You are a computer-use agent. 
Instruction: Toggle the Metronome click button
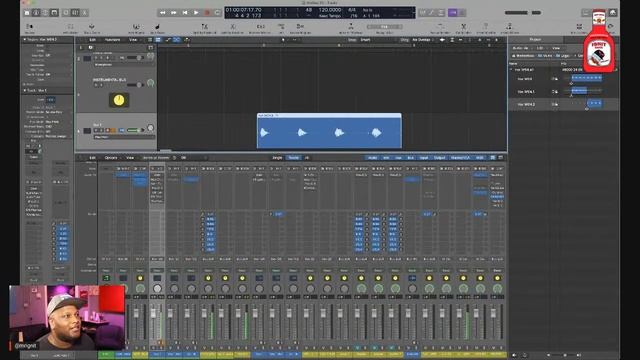coord(462,13)
